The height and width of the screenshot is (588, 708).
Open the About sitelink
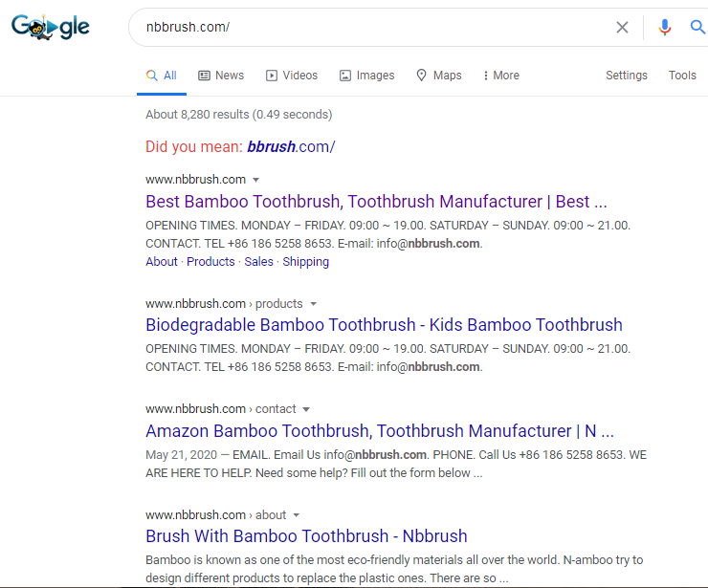click(x=161, y=262)
